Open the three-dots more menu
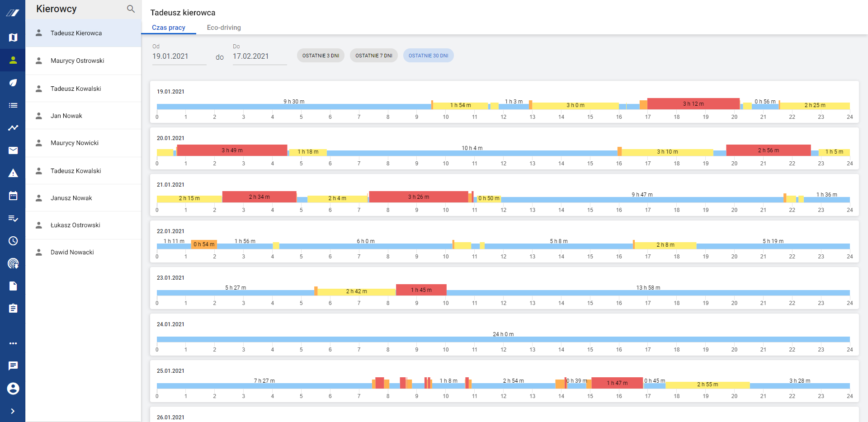The height and width of the screenshot is (422, 868). (x=13, y=343)
